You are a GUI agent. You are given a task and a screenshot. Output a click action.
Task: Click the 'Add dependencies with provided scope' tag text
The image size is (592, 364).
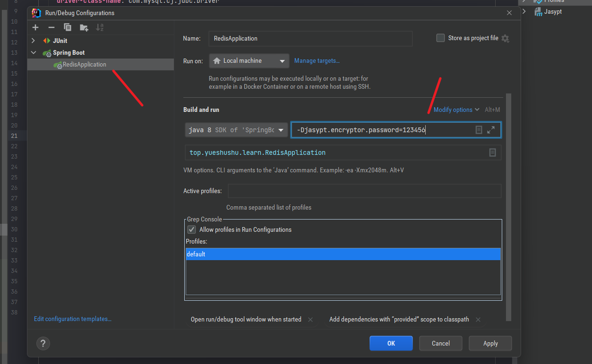[399, 320]
